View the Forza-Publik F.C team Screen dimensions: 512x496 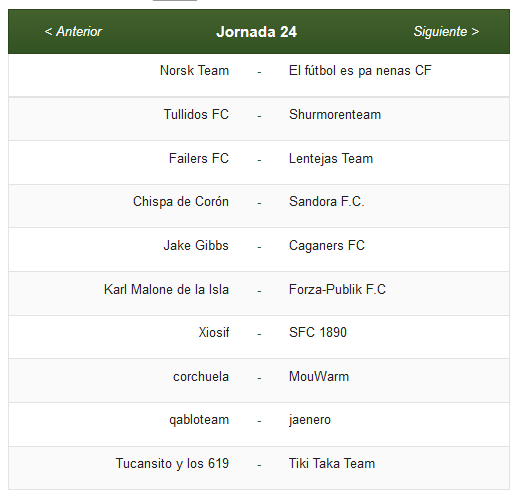coord(337,289)
